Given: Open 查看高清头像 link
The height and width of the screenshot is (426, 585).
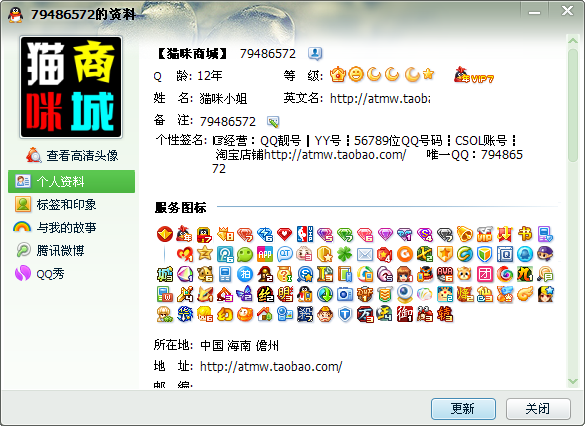Looking at the screenshot, I should pyautogui.click(x=82, y=156).
